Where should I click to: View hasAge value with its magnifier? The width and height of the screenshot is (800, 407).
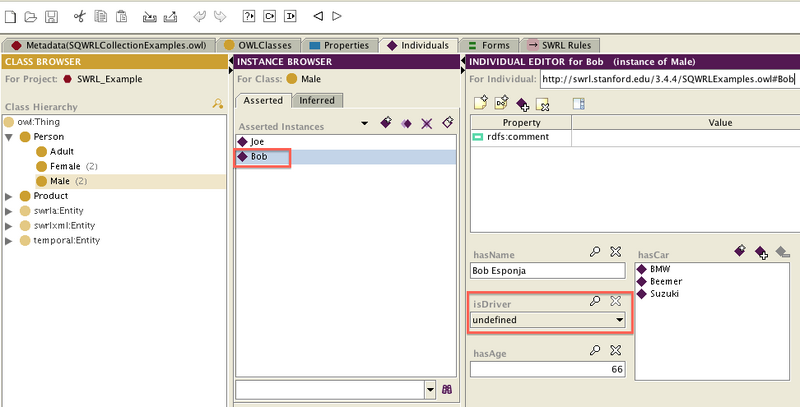[595, 350]
